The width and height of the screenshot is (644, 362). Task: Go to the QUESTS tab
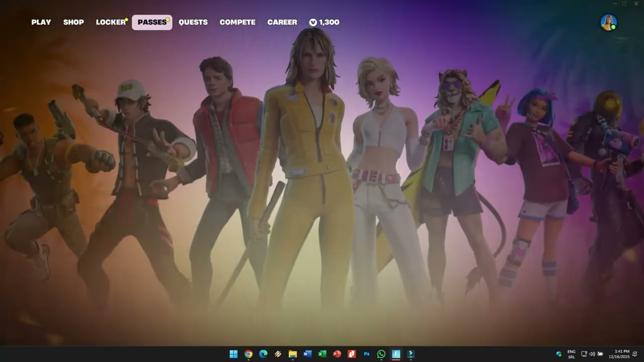pos(193,22)
